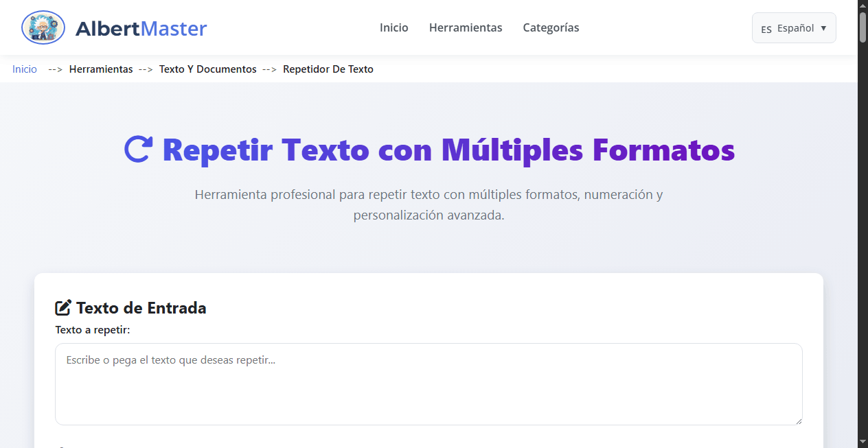Click the textarea resize handle
The height and width of the screenshot is (448, 868).
pyautogui.click(x=799, y=421)
